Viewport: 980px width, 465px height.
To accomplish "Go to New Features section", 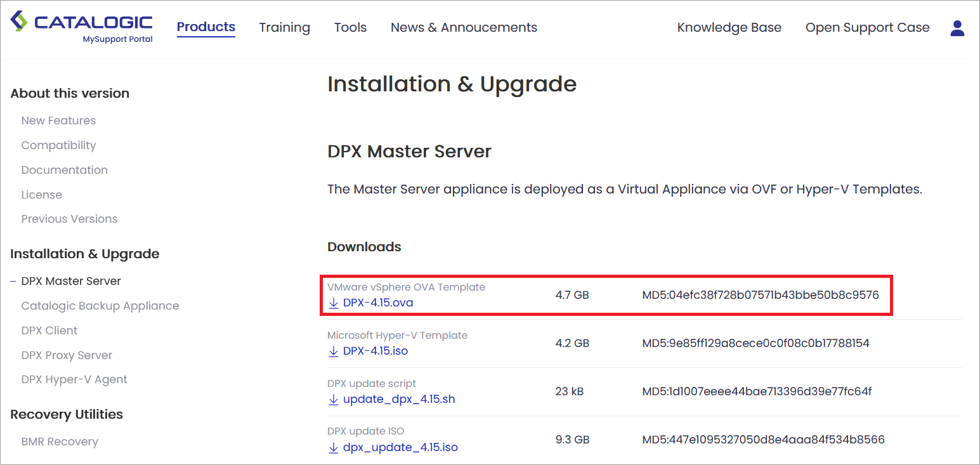I will (x=58, y=121).
